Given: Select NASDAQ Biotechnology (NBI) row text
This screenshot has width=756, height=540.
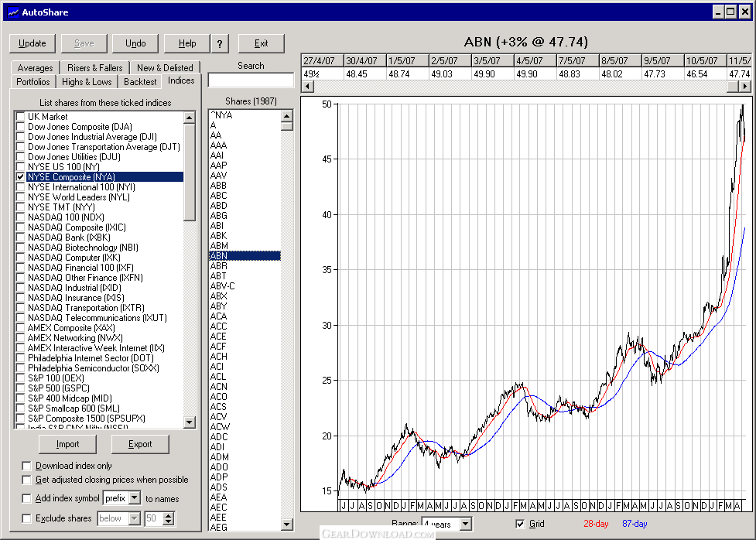Looking at the screenshot, I should tap(83, 248).
